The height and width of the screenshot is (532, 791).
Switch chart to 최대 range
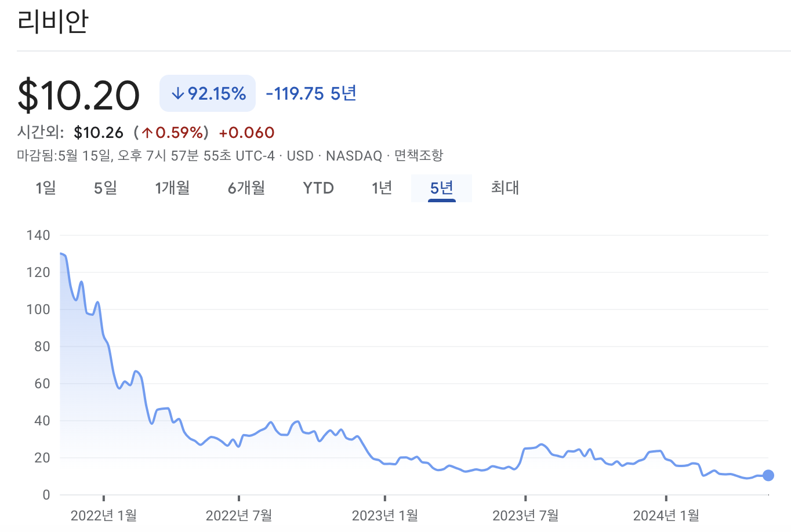[x=505, y=188]
